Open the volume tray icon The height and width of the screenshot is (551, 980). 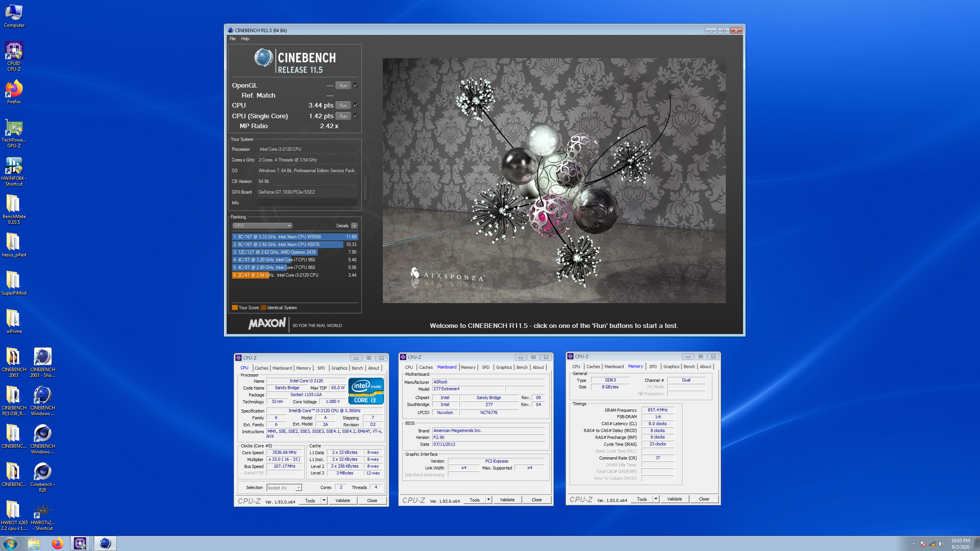coord(941,544)
